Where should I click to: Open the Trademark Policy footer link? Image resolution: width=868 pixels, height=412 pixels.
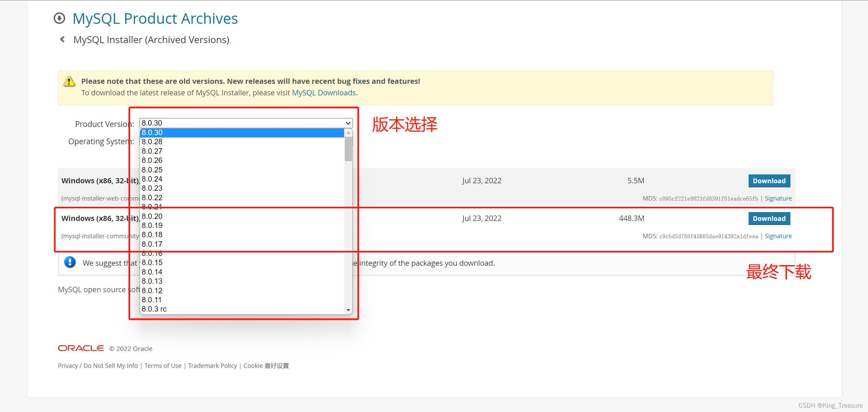[x=212, y=366]
